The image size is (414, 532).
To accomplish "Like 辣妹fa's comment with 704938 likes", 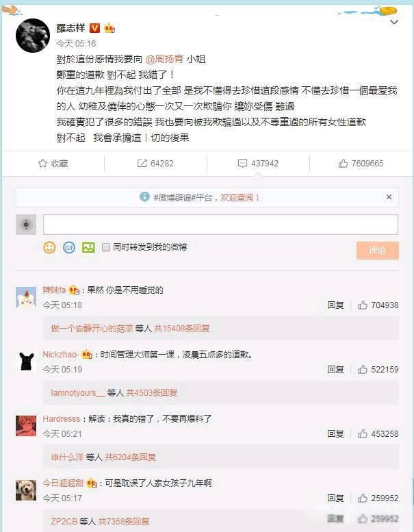I will pyautogui.click(x=378, y=305).
